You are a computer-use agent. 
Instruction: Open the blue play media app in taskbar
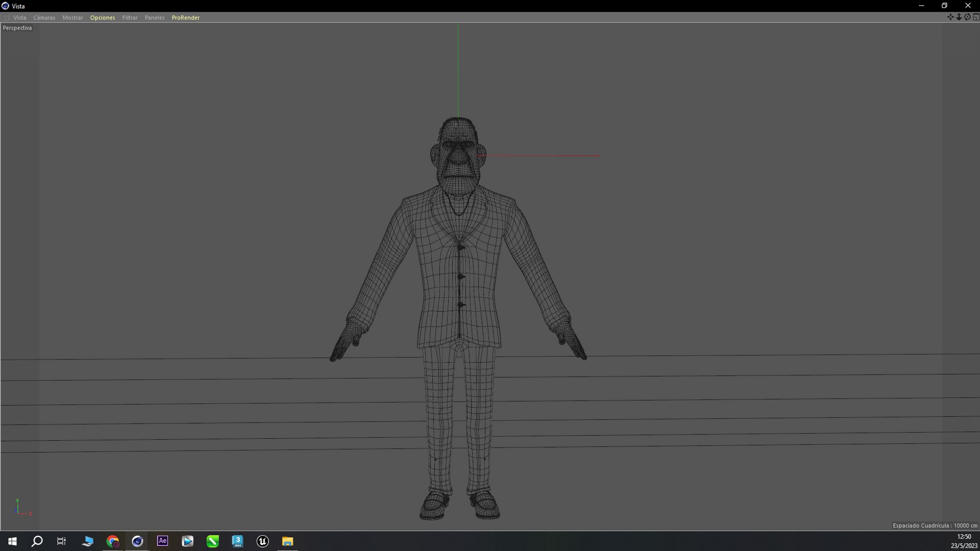(187, 541)
